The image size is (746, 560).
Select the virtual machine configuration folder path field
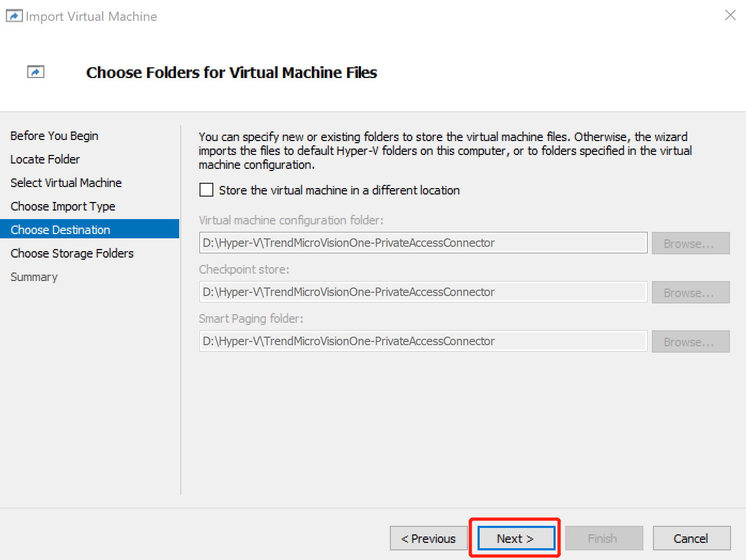(x=422, y=243)
